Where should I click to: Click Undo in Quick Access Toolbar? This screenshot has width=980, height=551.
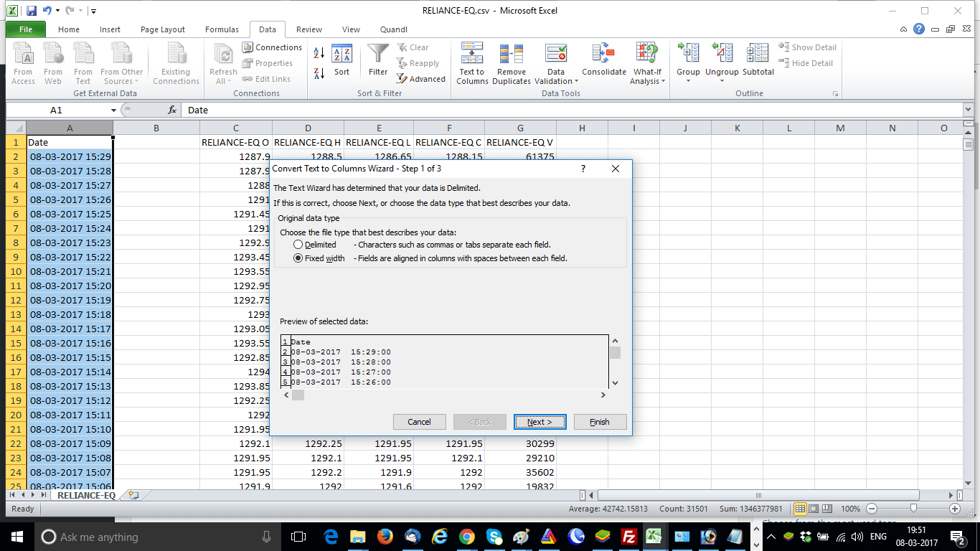point(47,11)
